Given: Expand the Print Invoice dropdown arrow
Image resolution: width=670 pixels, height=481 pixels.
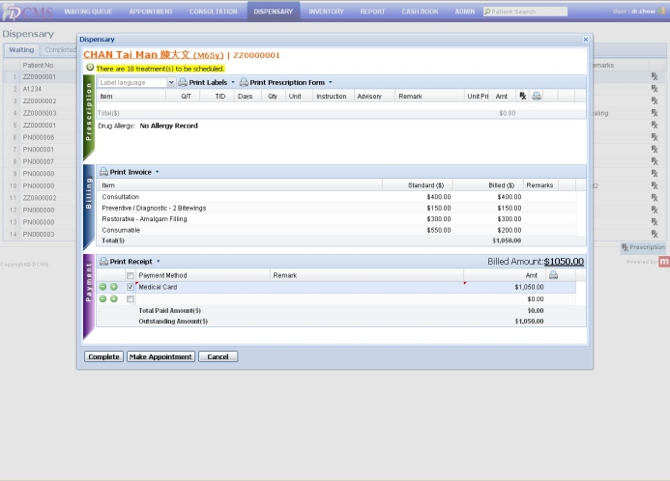Looking at the screenshot, I should [157, 172].
